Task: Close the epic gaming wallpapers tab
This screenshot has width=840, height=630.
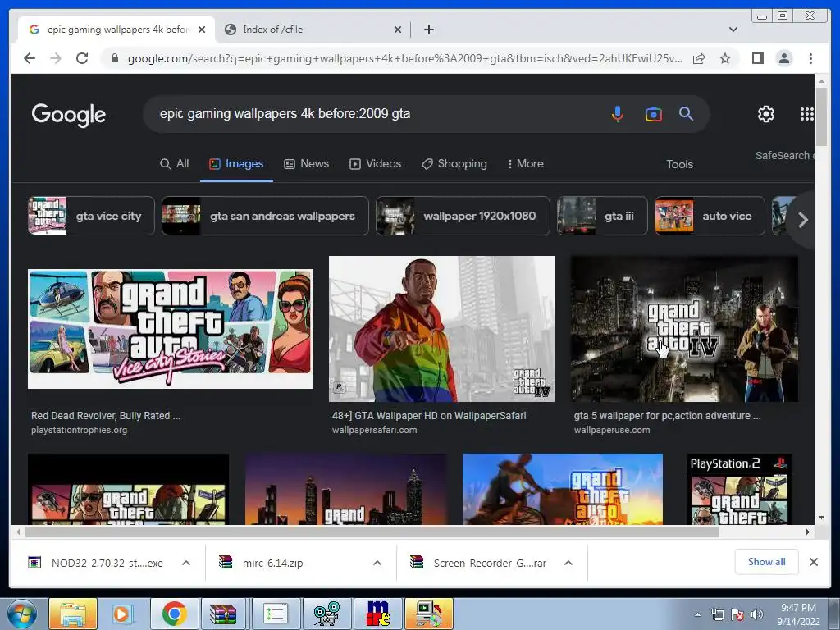Action: point(202,30)
